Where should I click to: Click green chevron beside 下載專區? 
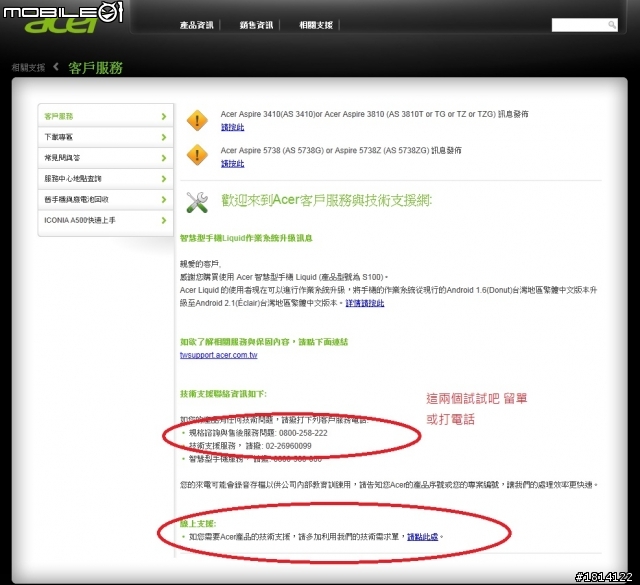click(164, 137)
